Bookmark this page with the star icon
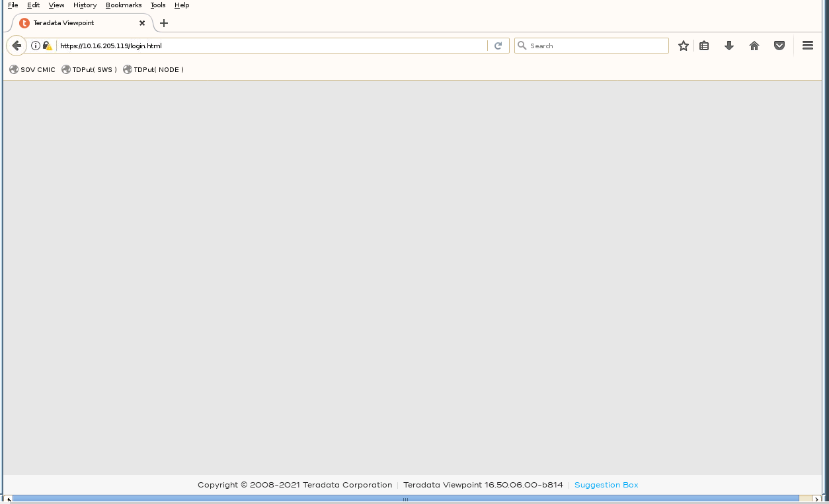The height and width of the screenshot is (504, 829). (x=684, y=46)
